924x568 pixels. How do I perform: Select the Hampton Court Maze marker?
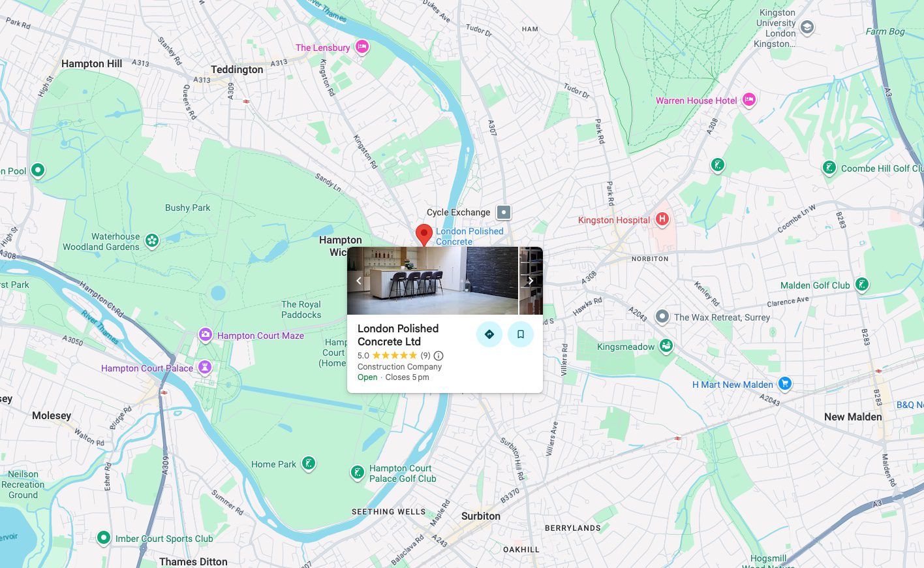(x=205, y=334)
